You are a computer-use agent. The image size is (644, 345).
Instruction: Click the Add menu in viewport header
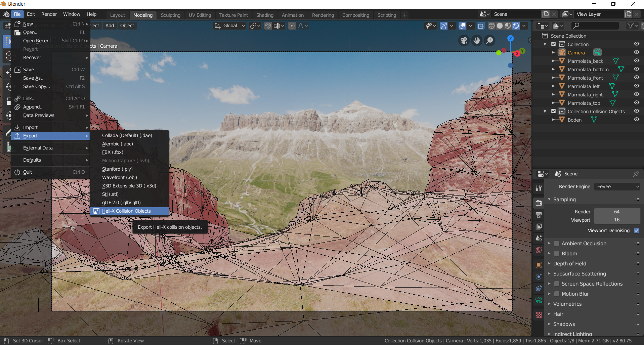pos(110,26)
